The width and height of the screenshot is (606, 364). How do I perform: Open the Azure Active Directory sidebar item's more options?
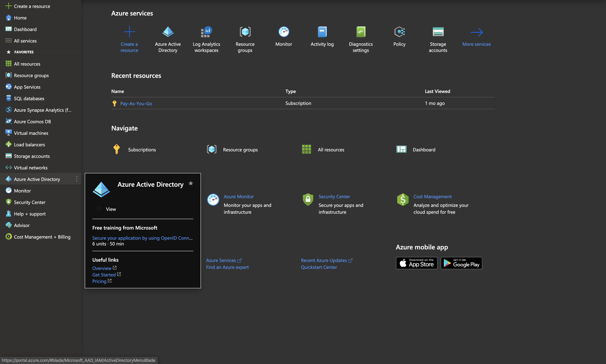pos(77,179)
